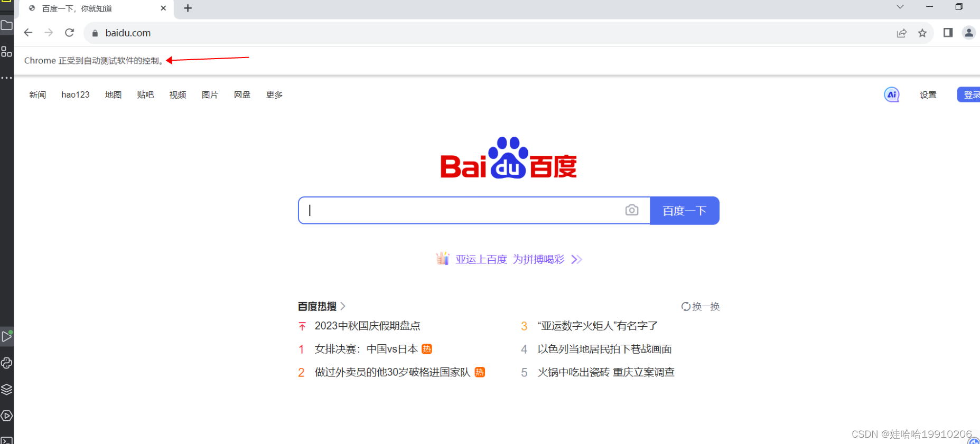Image resolution: width=980 pixels, height=444 pixels.
Task: Open the Python packages icon in sidebar
Action: coord(7,363)
